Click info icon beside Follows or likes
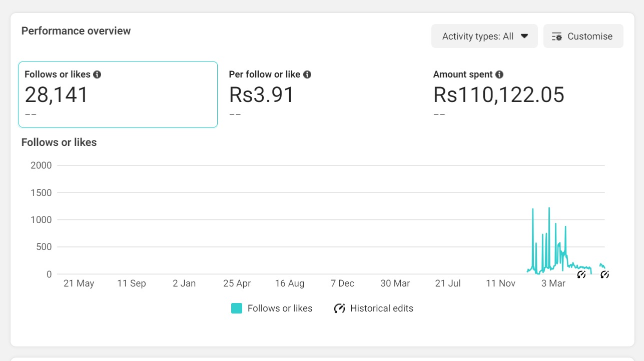 tap(97, 74)
